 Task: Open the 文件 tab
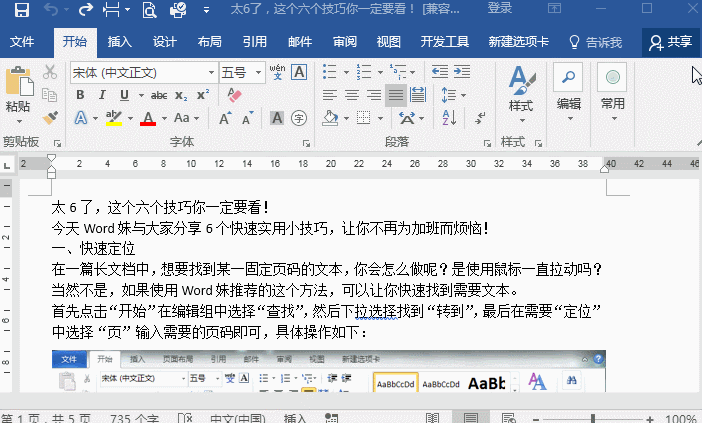pyautogui.click(x=22, y=42)
